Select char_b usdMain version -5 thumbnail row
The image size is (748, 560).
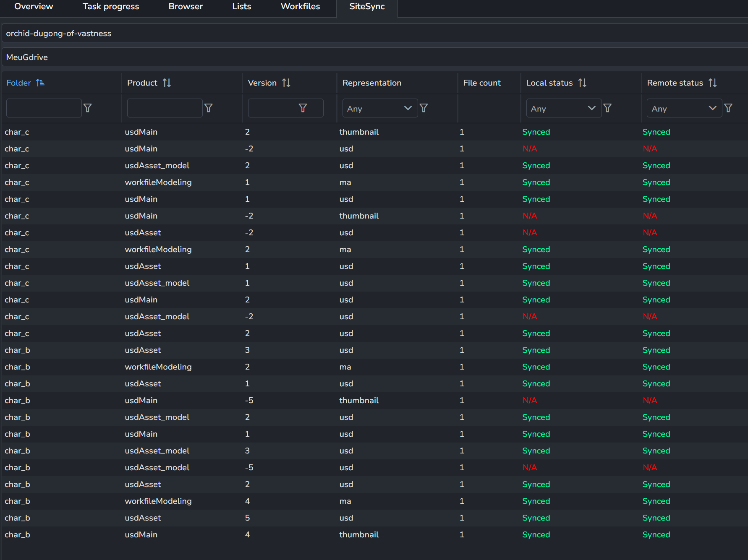pyautogui.click(x=374, y=401)
